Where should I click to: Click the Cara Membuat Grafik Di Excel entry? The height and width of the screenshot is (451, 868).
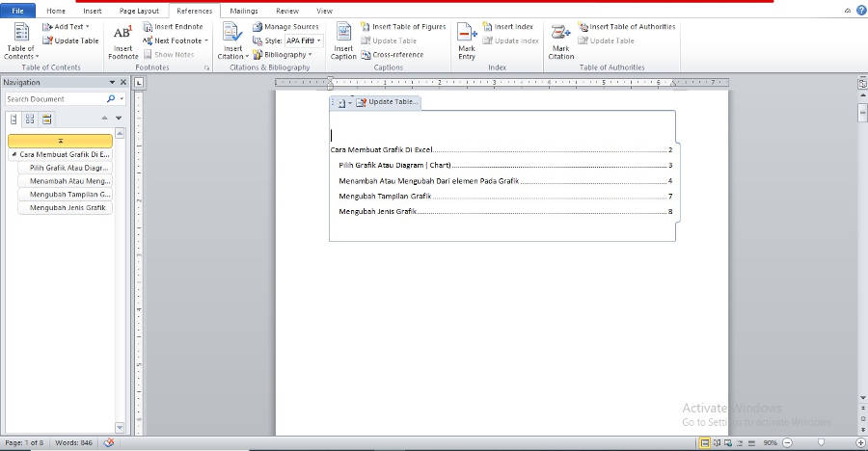point(501,149)
